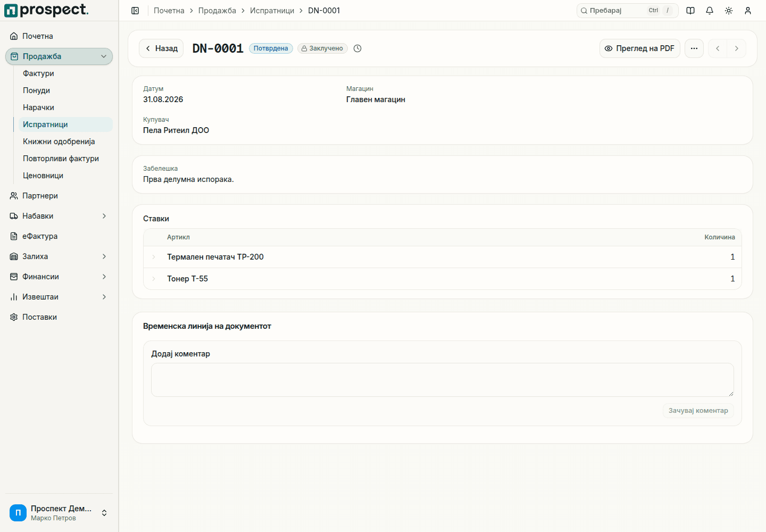Viewport: 766px width, 532px height.
Task: Open Фактури submenu item
Action: (x=65, y=73)
